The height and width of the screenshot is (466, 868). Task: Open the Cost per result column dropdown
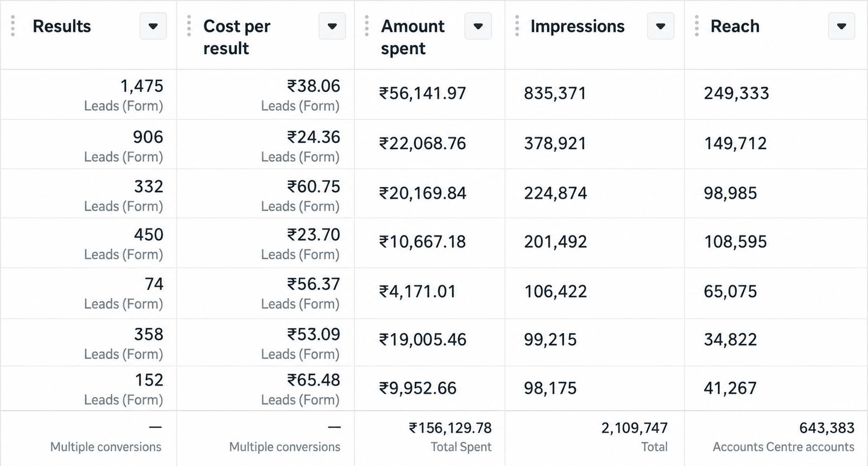click(332, 26)
